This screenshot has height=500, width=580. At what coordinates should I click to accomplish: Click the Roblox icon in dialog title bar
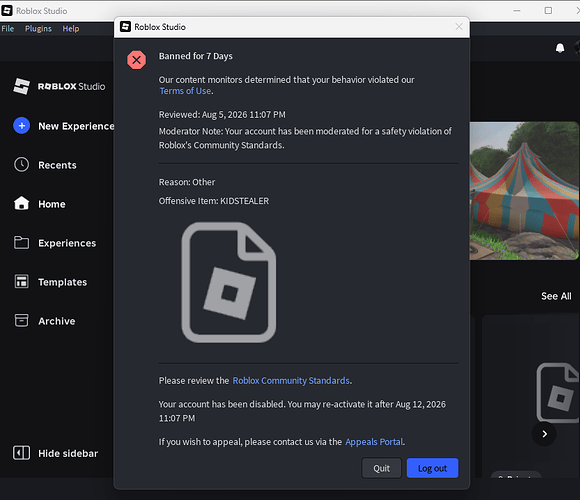pos(125,27)
